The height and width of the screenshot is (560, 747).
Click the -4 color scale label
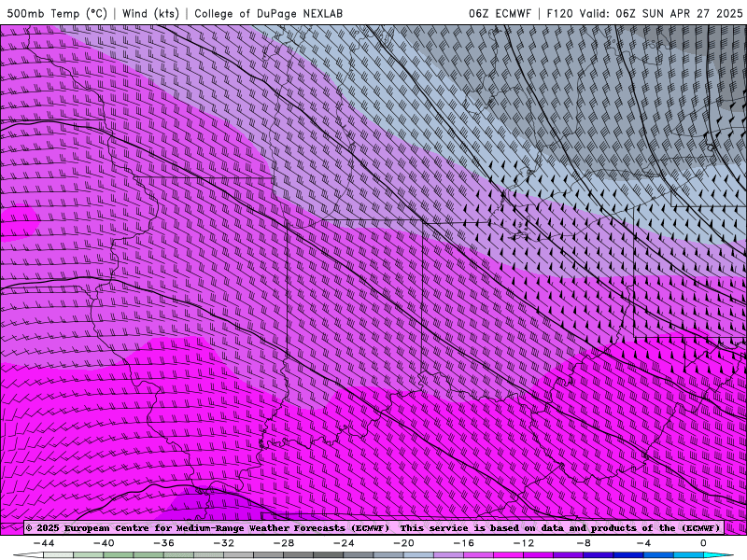click(643, 543)
